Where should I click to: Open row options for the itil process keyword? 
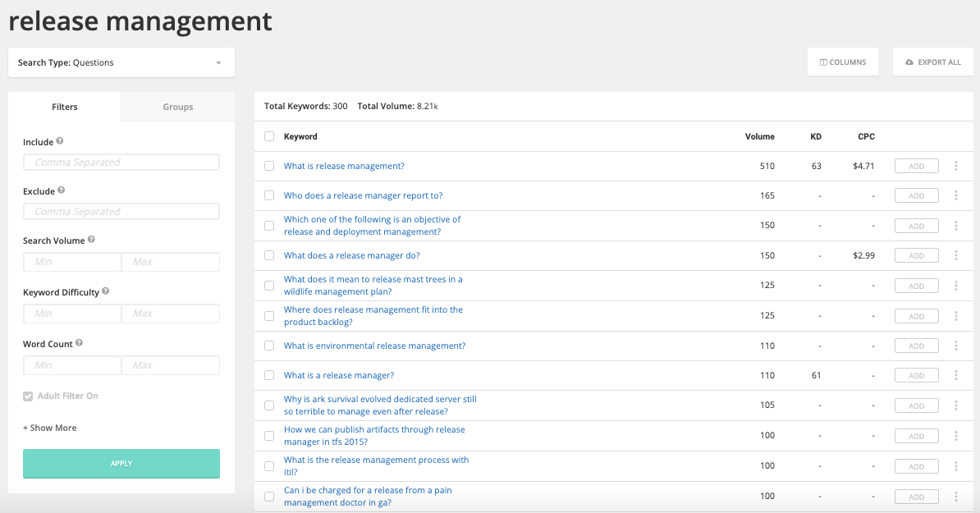tap(956, 466)
